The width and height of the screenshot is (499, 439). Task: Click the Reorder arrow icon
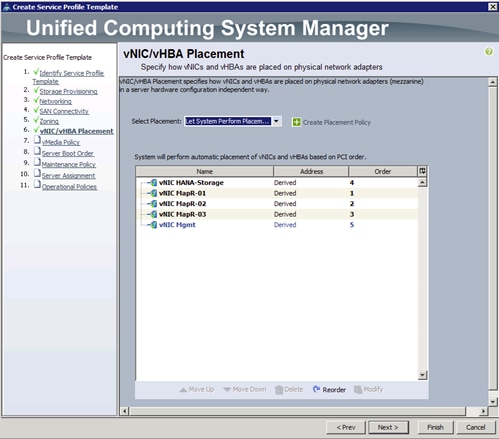pos(316,389)
